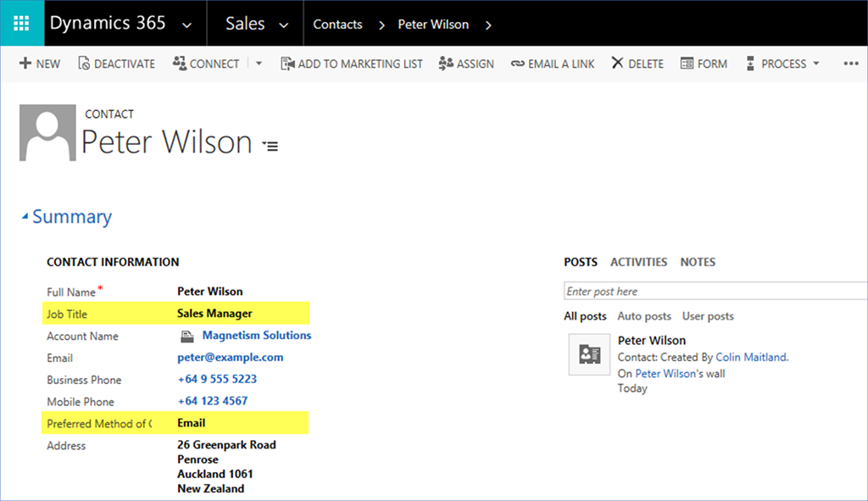Open Magnetism Solutions account link

(256, 336)
